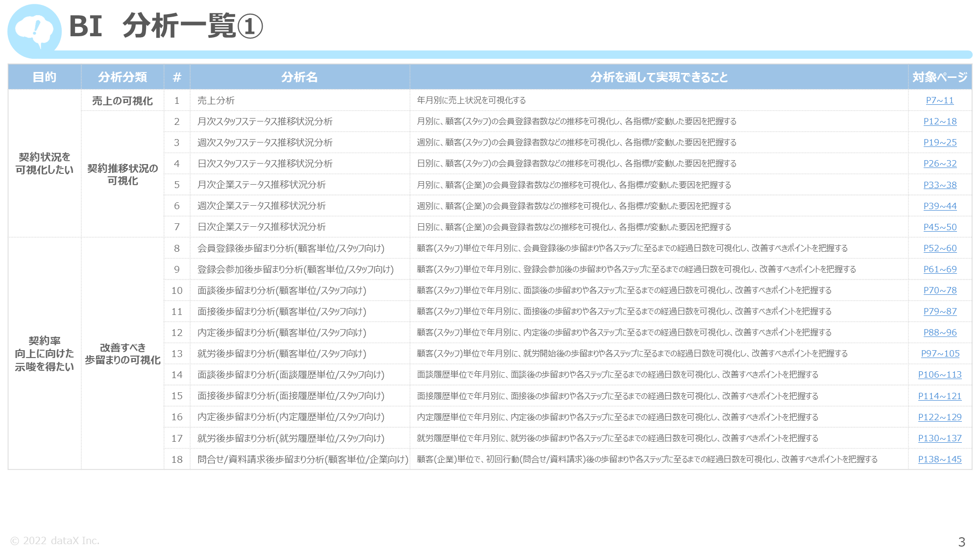
Task: Select 面接後歩留まり分析(顧客単位/スタッフ向け) name
Action: click(x=282, y=311)
